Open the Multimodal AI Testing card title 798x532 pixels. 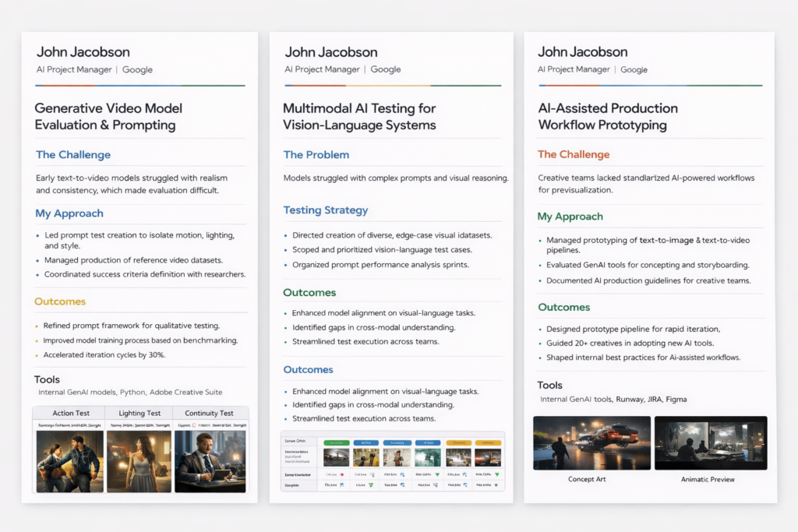tap(359, 116)
